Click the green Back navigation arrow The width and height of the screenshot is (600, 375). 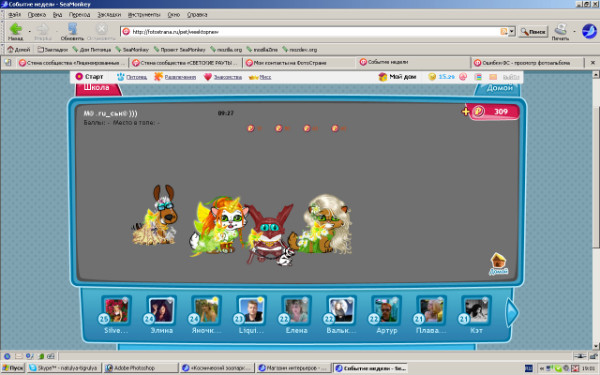(16, 29)
